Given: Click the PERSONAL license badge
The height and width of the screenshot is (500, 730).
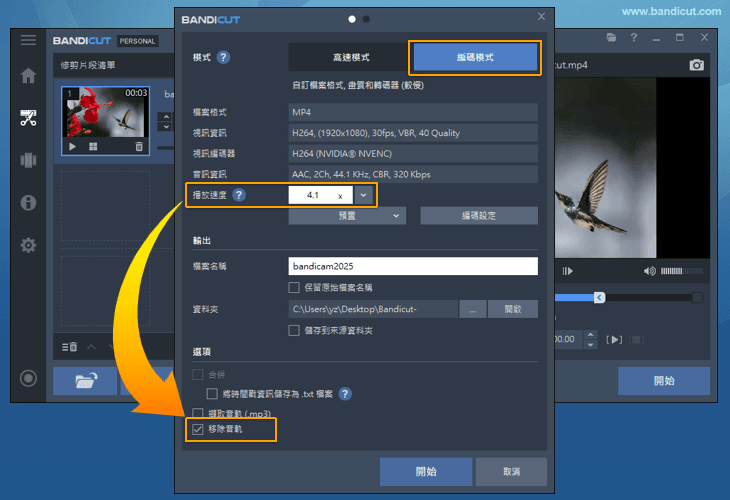Looking at the screenshot, I should pyautogui.click(x=137, y=41).
